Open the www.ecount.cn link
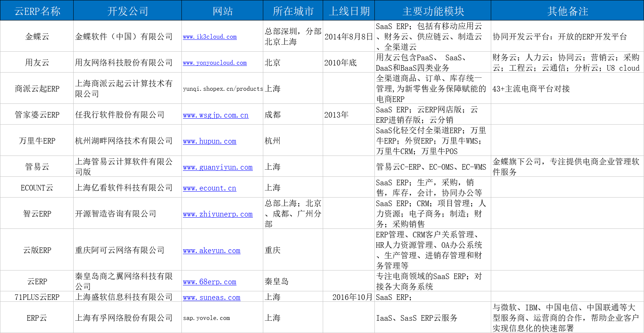This screenshot has height=333, width=644. [x=209, y=188]
